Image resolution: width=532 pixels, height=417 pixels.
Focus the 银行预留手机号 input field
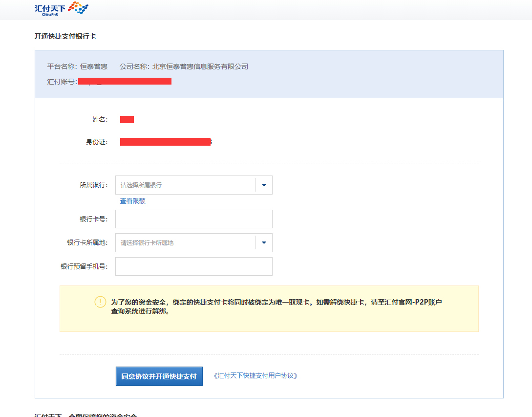point(194,266)
